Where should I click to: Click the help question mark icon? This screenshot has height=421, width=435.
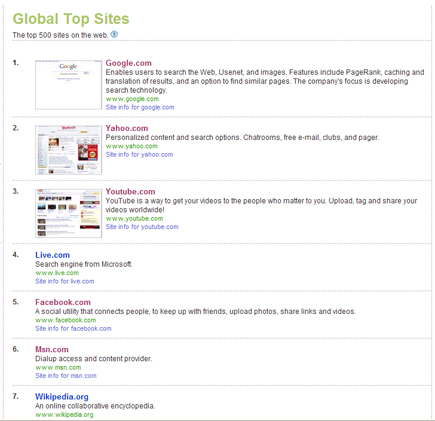coord(114,34)
